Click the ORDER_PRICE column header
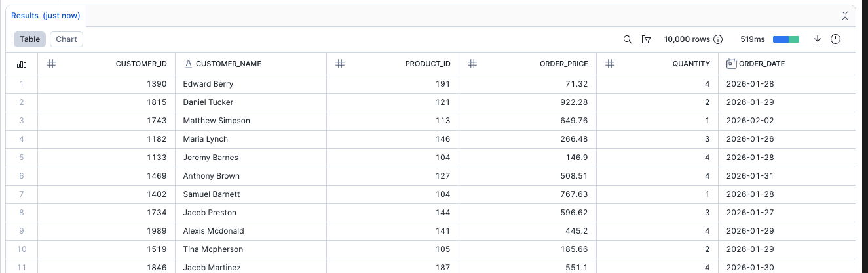Image resolution: width=868 pixels, height=273 pixels. click(x=563, y=64)
